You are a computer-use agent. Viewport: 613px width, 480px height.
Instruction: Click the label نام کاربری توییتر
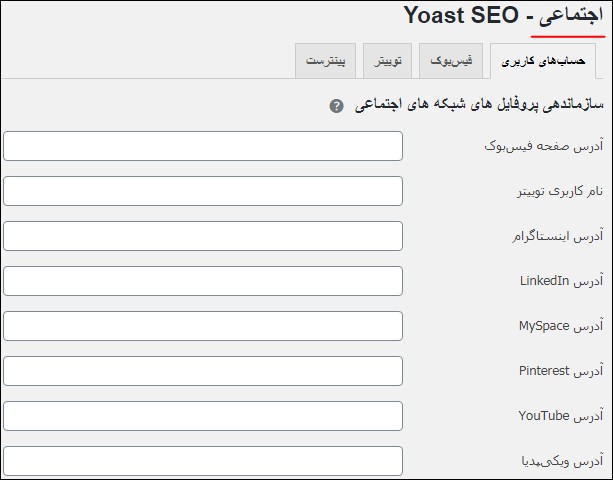[560, 191]
